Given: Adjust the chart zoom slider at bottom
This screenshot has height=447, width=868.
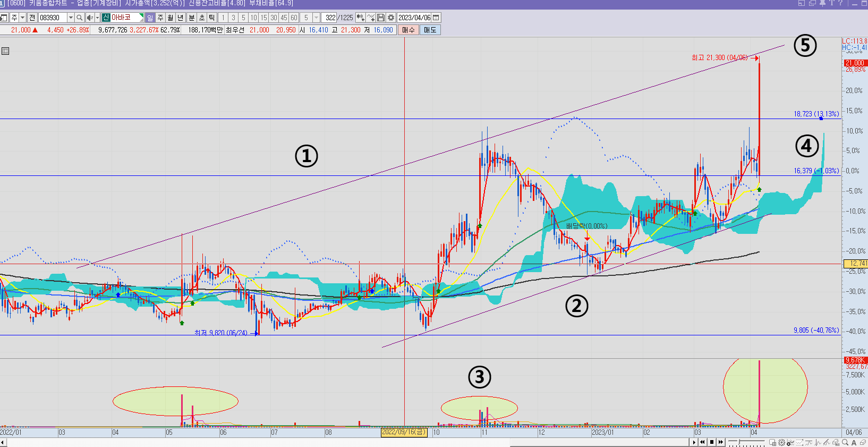Looking at the screenshot, I should tap(739, 442).
